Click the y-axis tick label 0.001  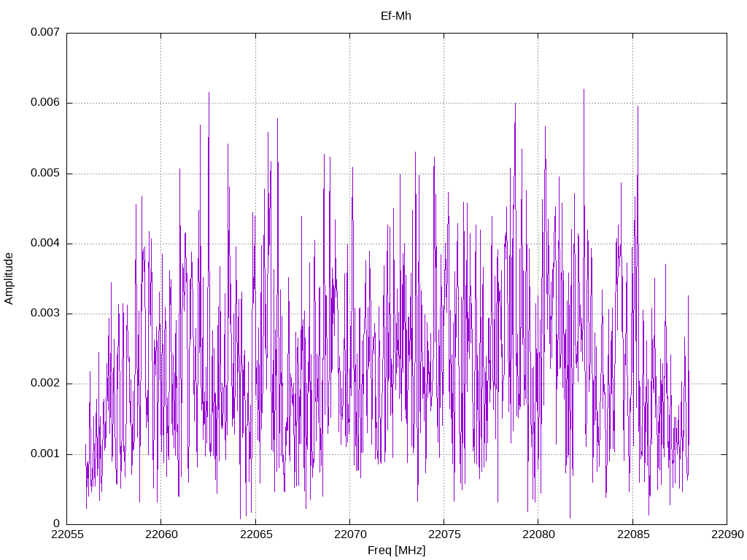point(45,454)
